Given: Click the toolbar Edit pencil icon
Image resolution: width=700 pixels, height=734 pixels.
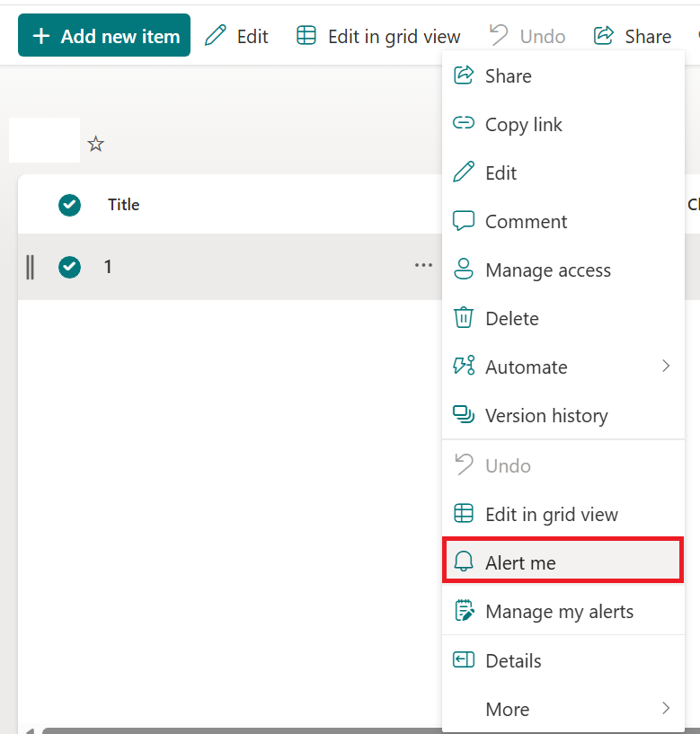Looking at the screenshot, I should coord(216,36).
